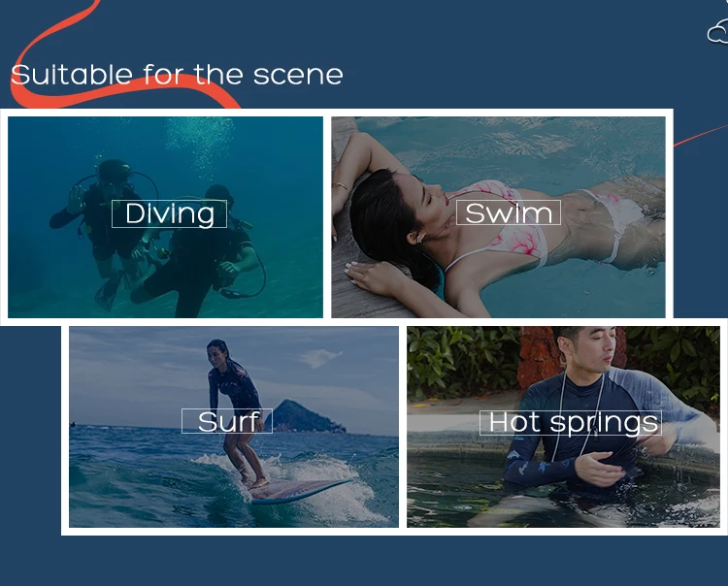Select the Swim label box

point(509,212)
